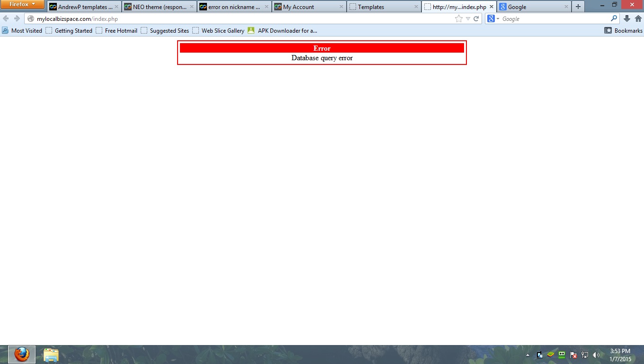Open the error on nickname tab

(234, 7)
